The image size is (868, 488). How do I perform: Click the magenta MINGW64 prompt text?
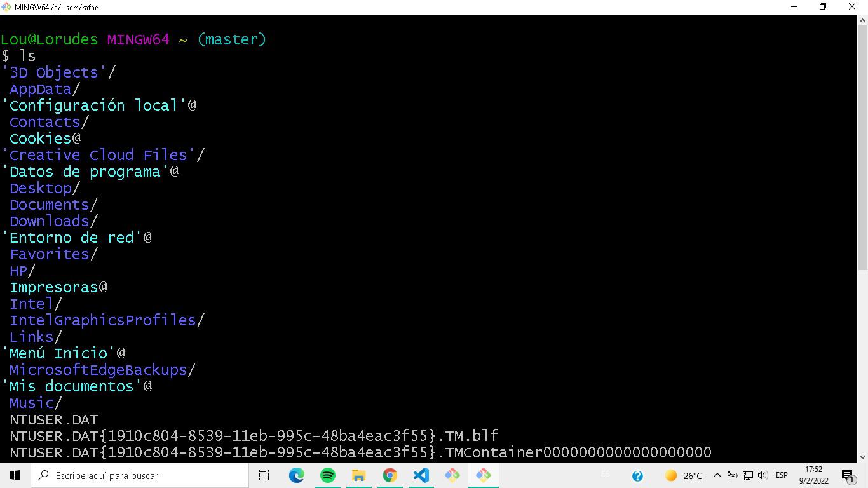[x=138, y=39]
